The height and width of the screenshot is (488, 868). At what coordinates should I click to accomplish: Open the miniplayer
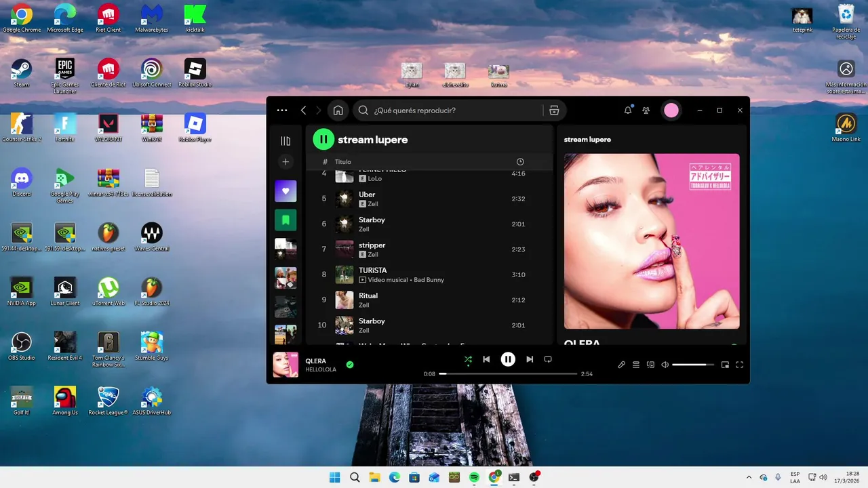(x=725, y=365)
